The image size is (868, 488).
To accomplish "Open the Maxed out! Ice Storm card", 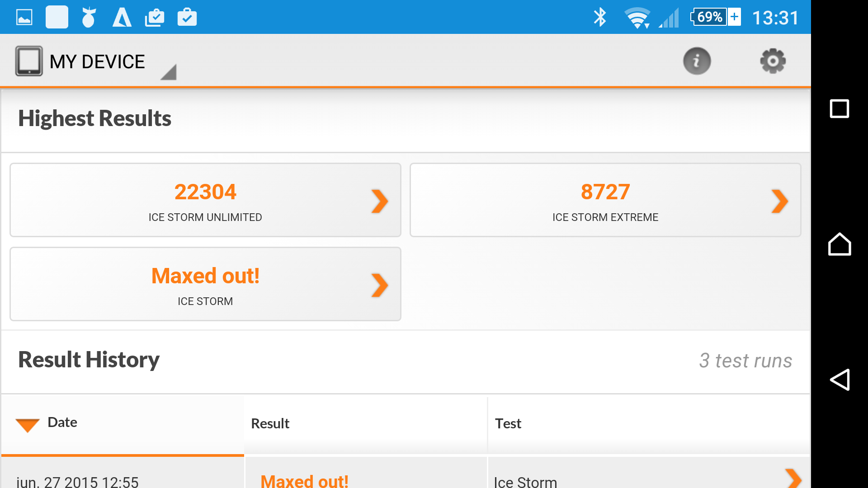I will point(205,284).
